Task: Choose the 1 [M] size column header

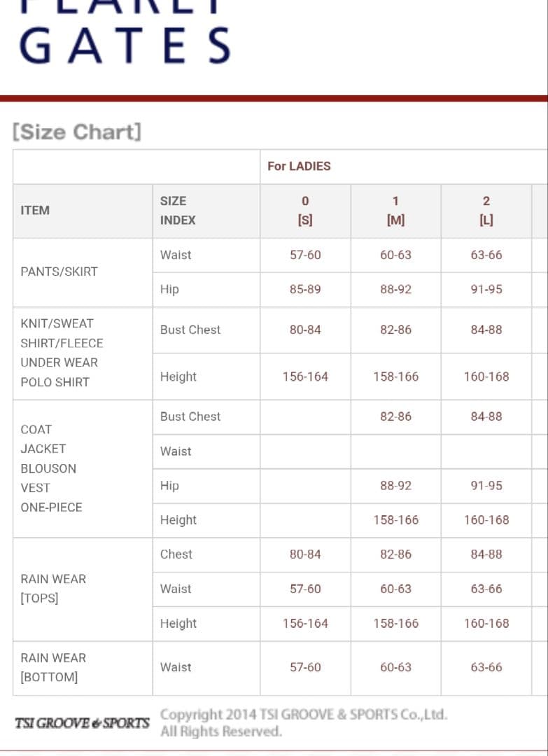Action: click(395, 210)
